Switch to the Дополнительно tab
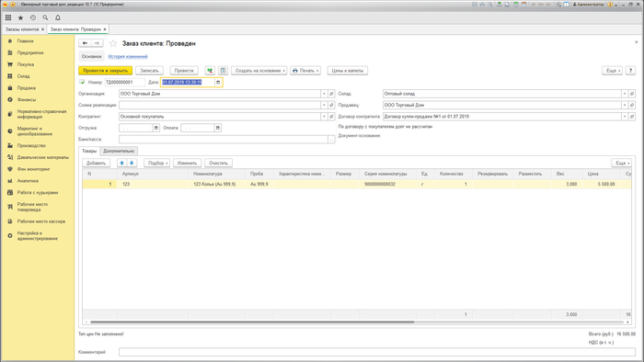Viewport: 644px width, 362px height. pyautogui.click(x=119, y=151)
